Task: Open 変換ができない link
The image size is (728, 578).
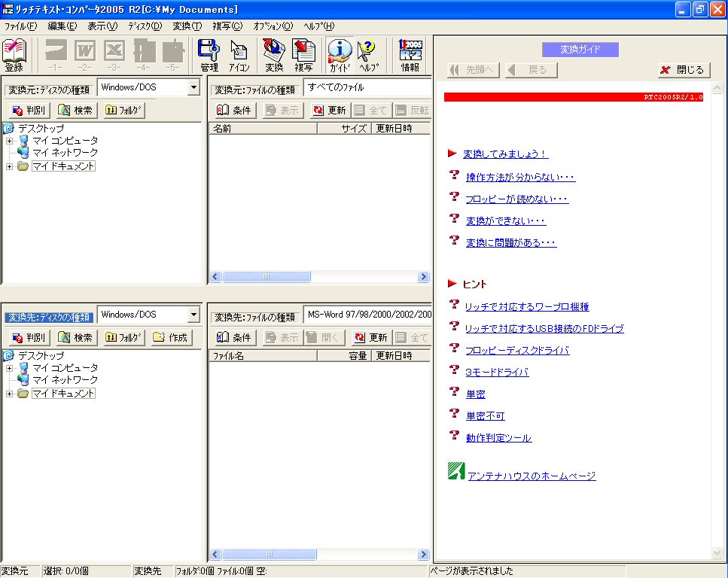Action: (x=506, y=221)
